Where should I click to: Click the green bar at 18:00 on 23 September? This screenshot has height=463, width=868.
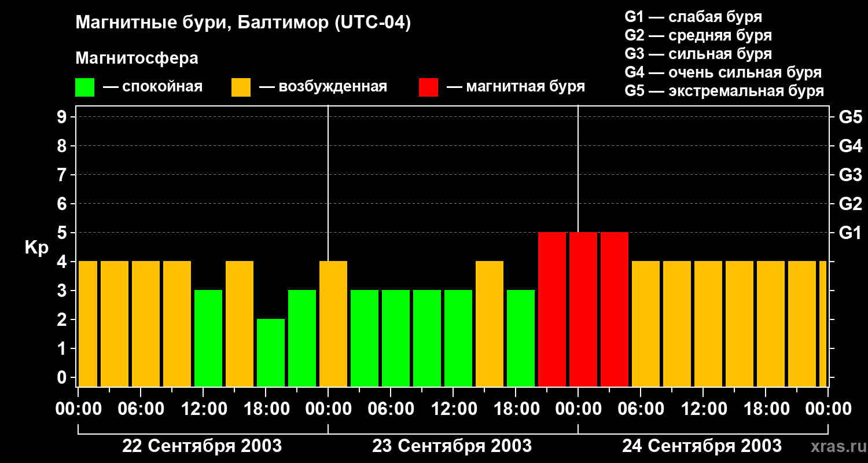521,338
